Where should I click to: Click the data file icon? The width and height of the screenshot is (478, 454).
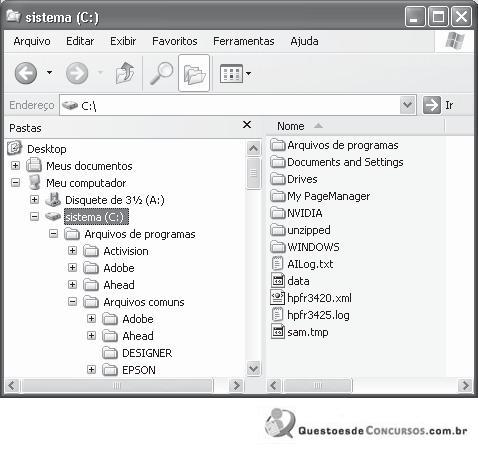pos(277,281)
